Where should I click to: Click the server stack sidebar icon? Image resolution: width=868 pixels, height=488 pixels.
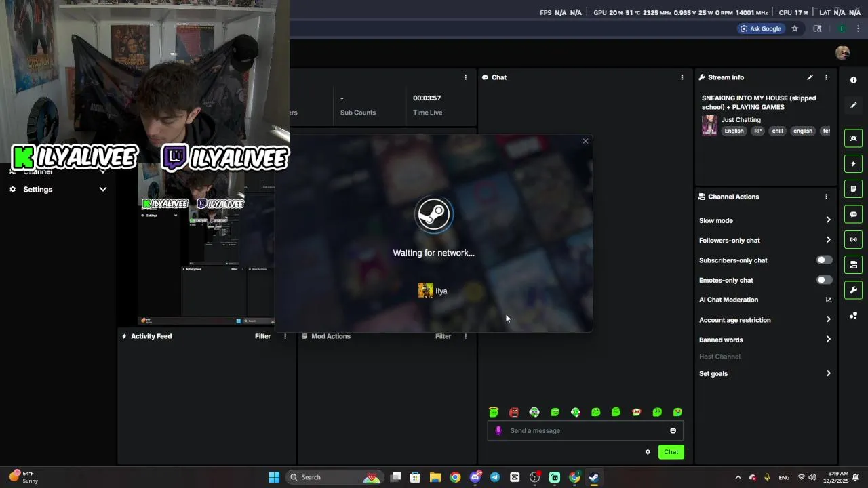tap(853, 264)
